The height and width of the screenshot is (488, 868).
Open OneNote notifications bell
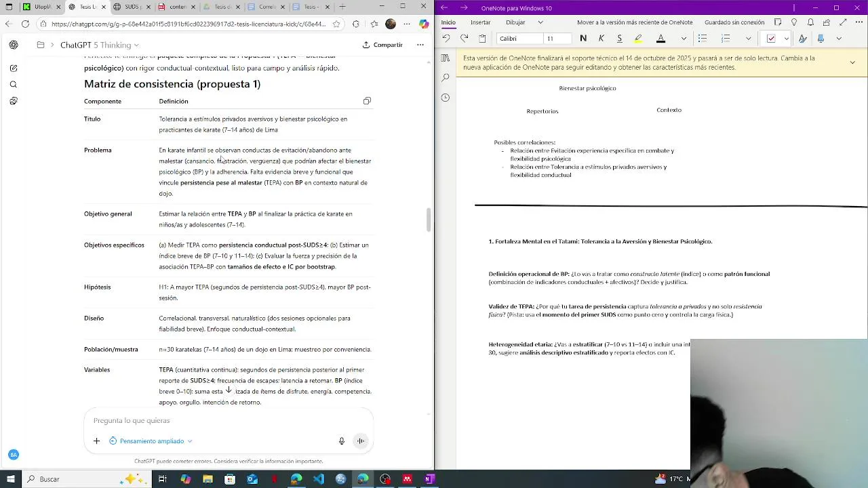point(810,22)
